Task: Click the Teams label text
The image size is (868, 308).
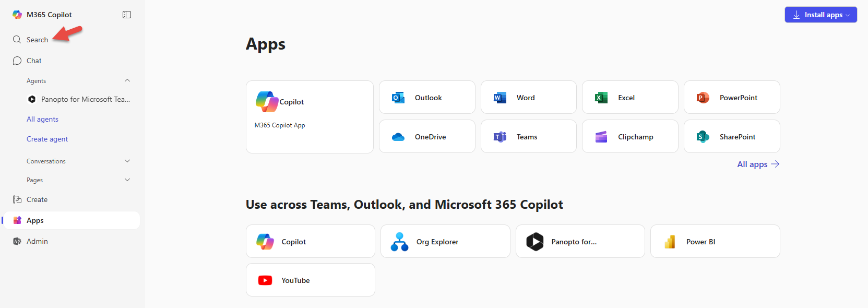Action: click(x=527, y=137)
